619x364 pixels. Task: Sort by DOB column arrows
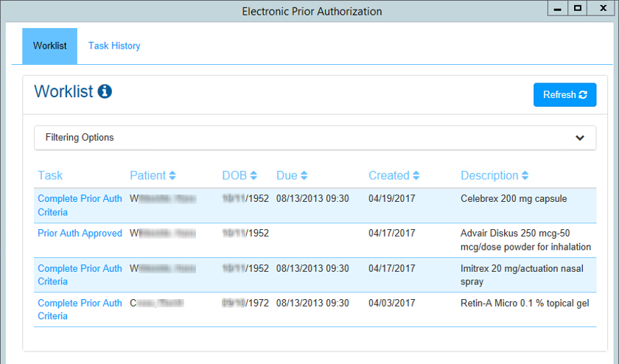tap(253, 175)
